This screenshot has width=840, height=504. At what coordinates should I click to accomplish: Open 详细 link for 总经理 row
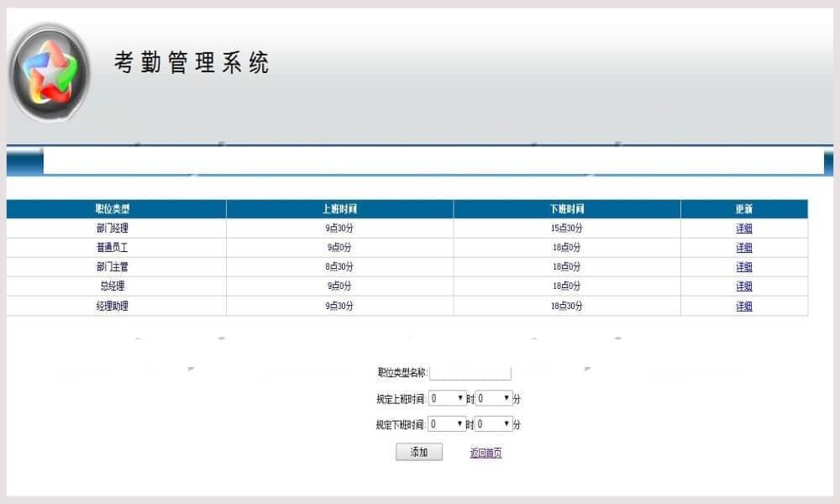(x=743, y=286)
